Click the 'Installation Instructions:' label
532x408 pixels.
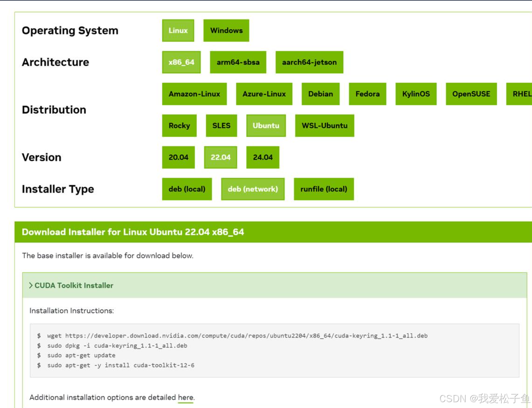coord(72,311)
